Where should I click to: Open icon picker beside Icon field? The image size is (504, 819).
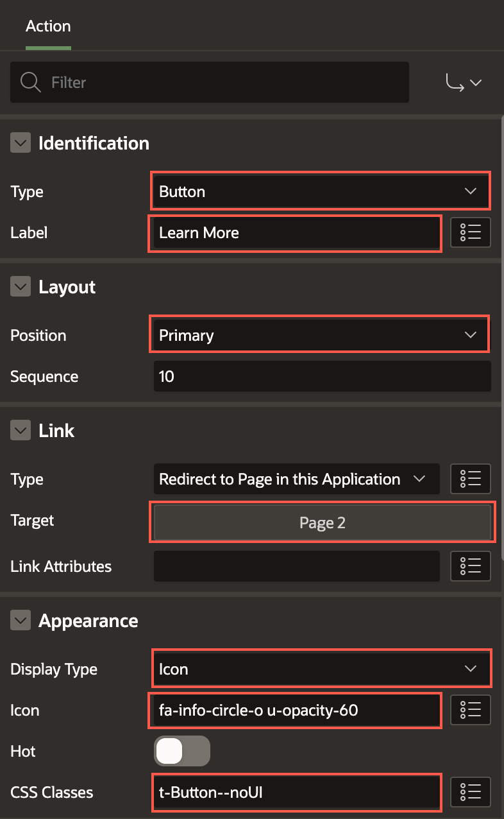coord(471,710)
